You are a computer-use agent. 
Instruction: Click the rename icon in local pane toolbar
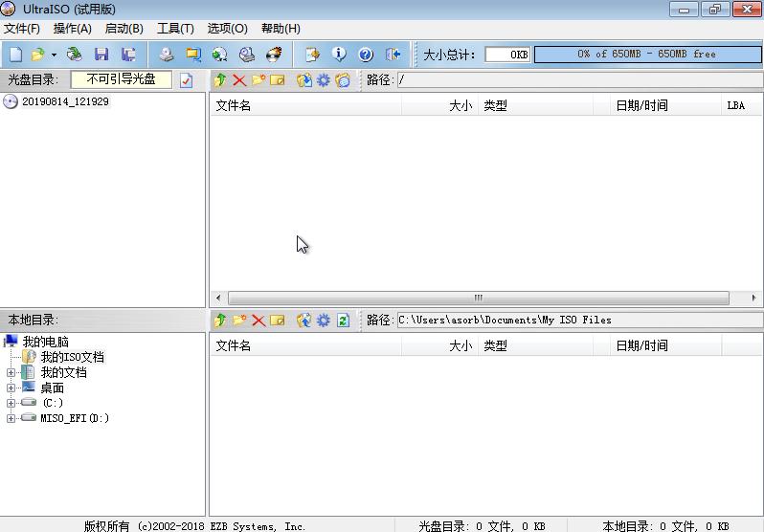coord(278,321)
